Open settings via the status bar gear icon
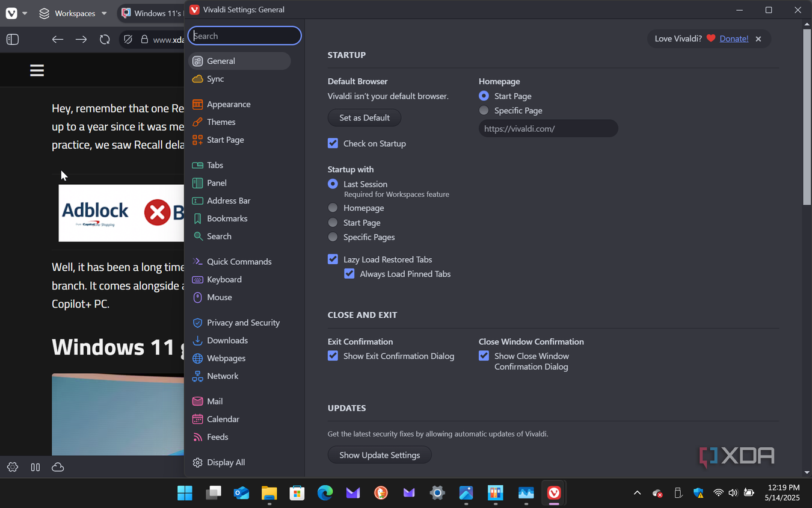The image size is (812, 508). (13, 467)
